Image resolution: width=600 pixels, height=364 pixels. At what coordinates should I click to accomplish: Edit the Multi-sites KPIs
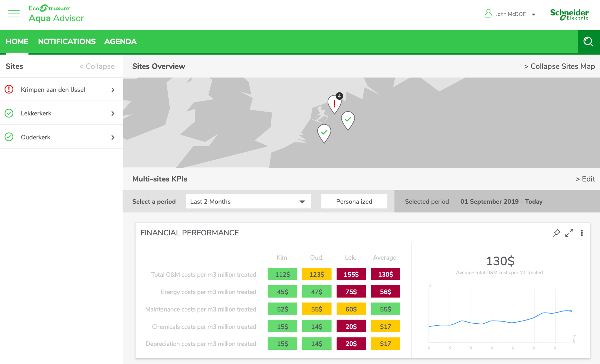tap(585, 179)
